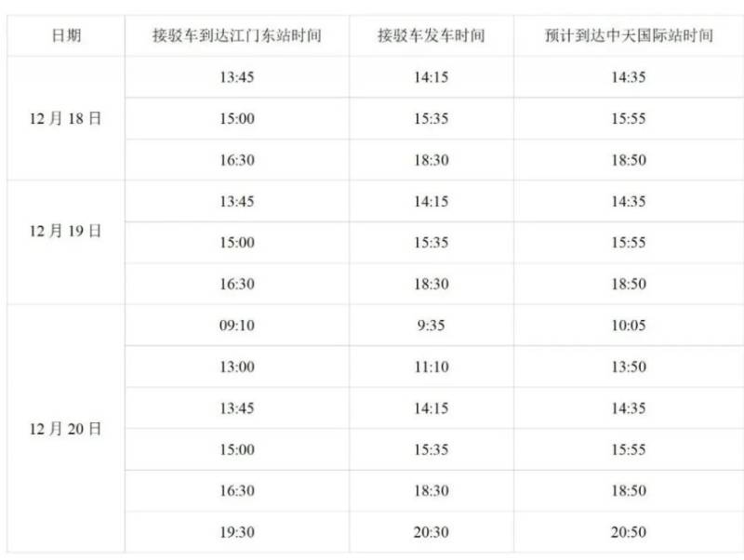The height and width of the screenshot is (560, 744).
Task: Click 15:55 arrival in 12月18日 rows
Action: [x=630, y=119]
